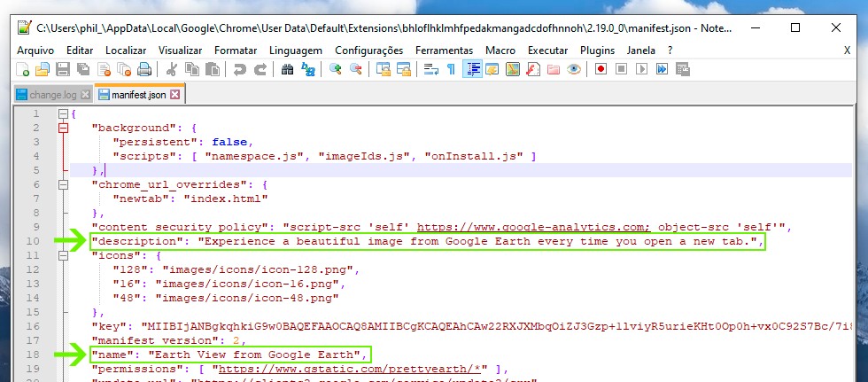The width and height of the screenshot is (868, 382).
Task: Click the Zoom in magnifier icon
Action: pyautogui.click(x=336, y=69)
